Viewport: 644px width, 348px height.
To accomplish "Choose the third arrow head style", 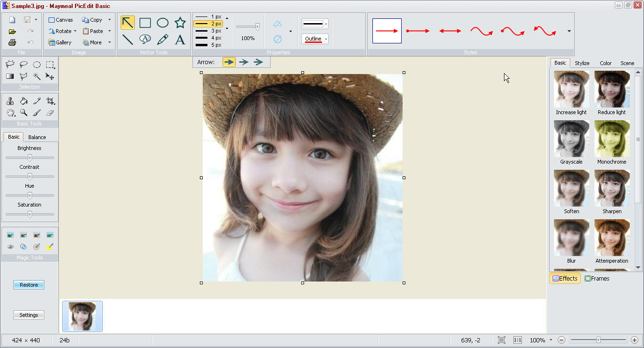I will [x=258, y=62].
